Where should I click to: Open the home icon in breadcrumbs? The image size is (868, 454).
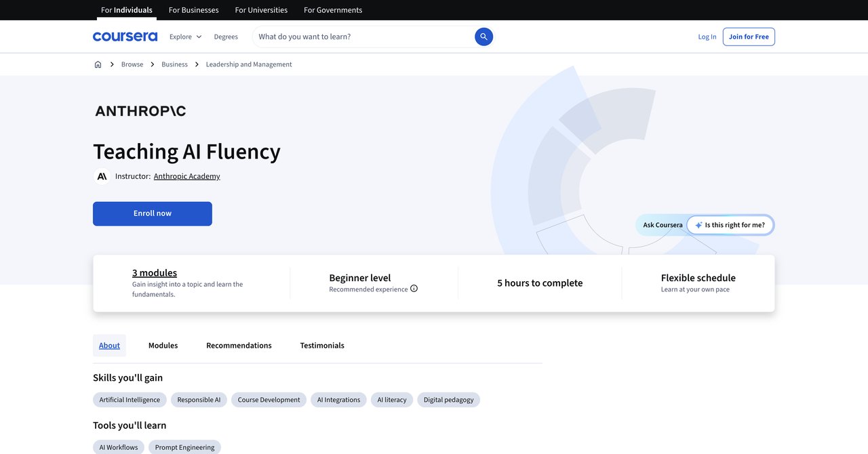98,64
